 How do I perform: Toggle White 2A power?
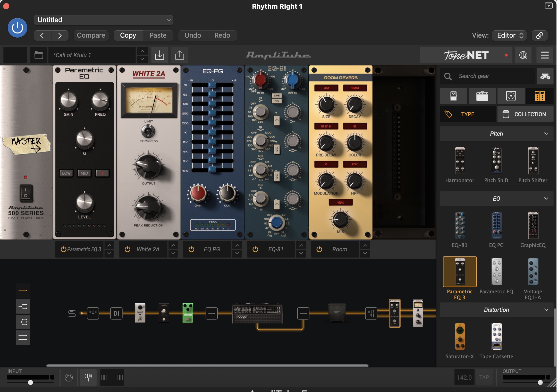(x=128, y=249)
